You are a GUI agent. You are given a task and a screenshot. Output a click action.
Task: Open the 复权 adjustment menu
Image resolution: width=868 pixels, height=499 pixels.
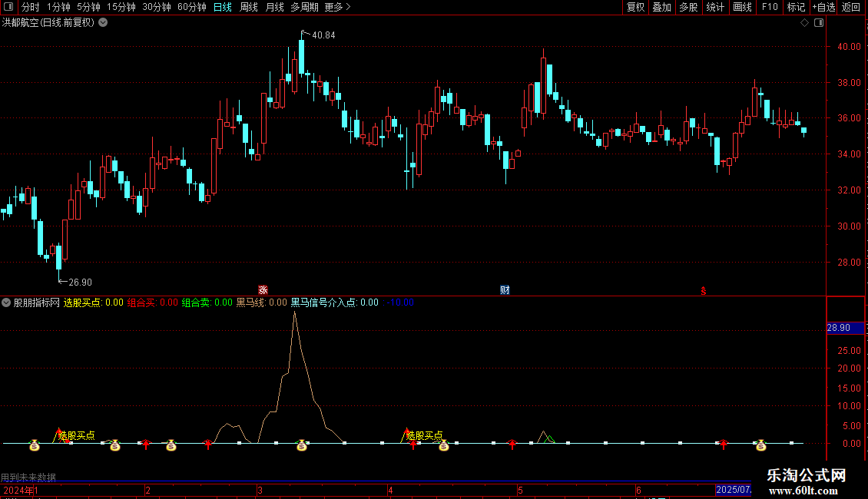click(635, 7)
